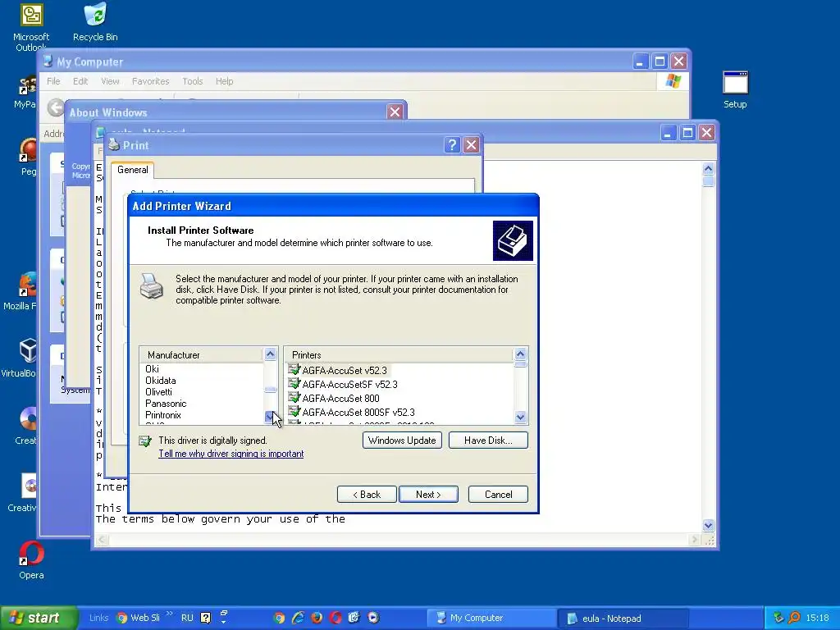Screen dimensions: 840x630
Task: Click Printers list scroll up arrow
Action: point(520,354)
